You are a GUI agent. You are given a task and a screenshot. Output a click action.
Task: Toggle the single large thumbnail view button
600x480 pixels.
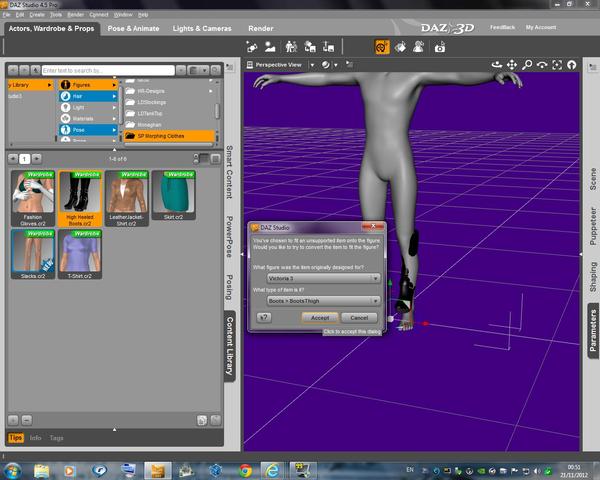tap(216, 158)
